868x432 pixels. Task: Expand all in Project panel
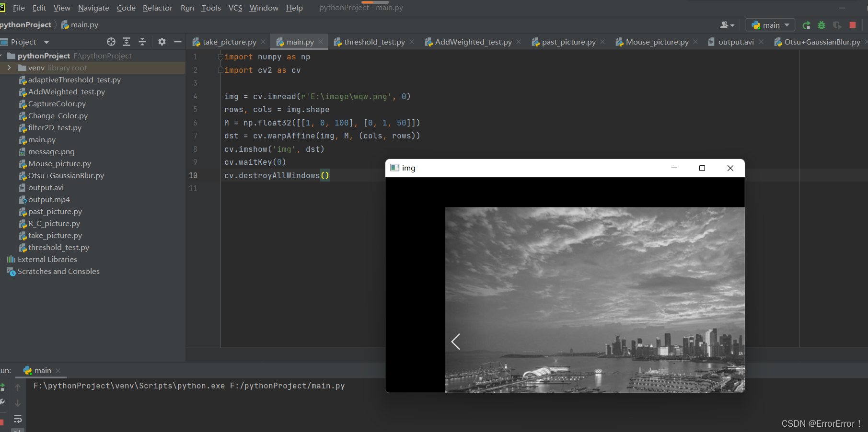coord(127,42)
